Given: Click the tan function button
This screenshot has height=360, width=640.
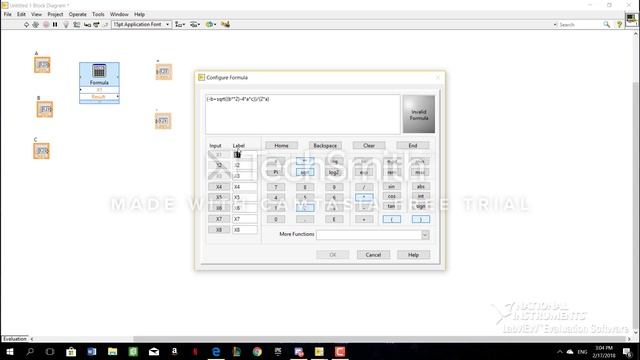Looking at the screenshot, I should coord(391,206).
